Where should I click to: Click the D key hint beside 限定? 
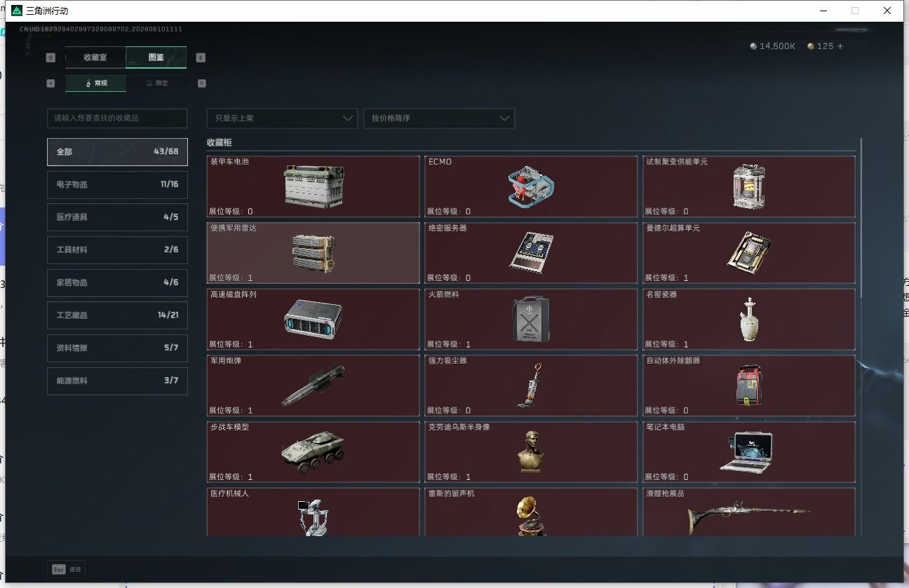(x=201, y=83)
